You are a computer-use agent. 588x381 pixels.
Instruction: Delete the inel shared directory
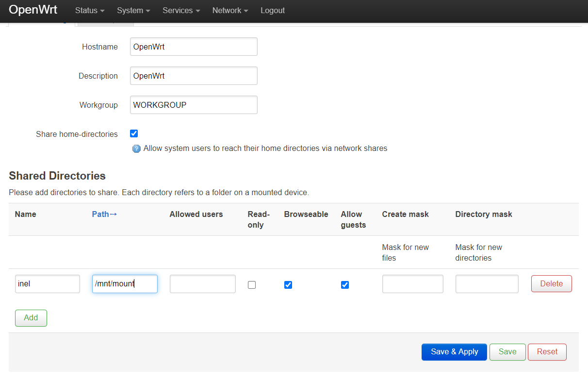point(552,284)
